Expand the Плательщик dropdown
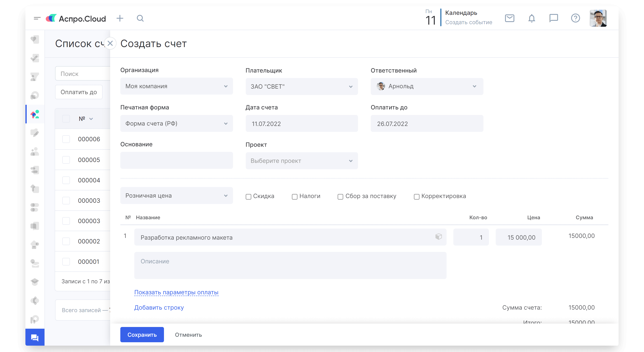This screenshot has width=644, height=352. click(301, 87)
